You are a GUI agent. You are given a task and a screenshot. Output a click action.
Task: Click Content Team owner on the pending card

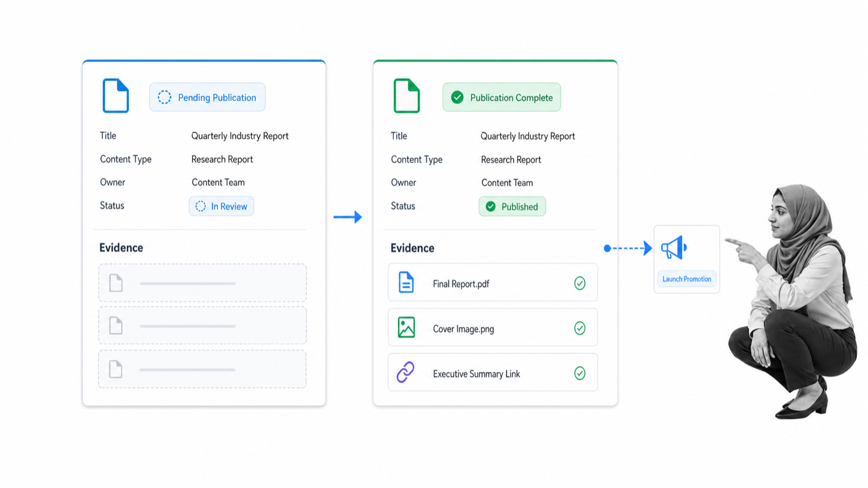pyautogui.click(x=218, y=182)
